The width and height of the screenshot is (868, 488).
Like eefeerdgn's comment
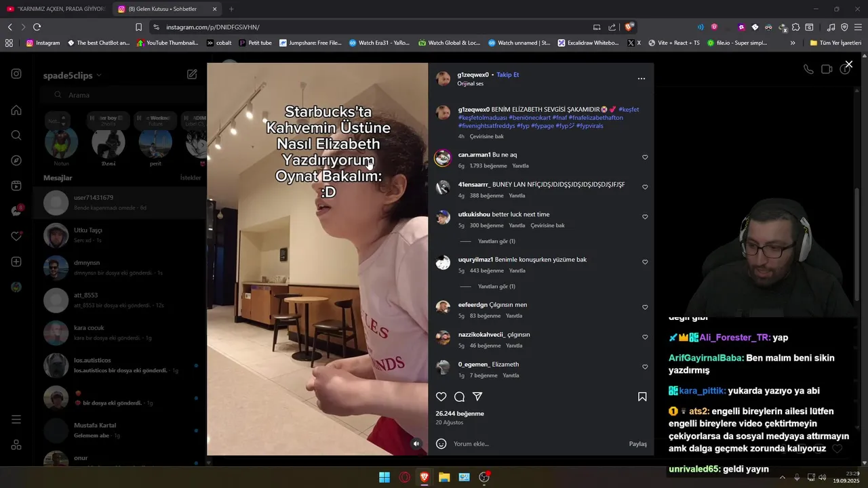click(x=645, y=307)
